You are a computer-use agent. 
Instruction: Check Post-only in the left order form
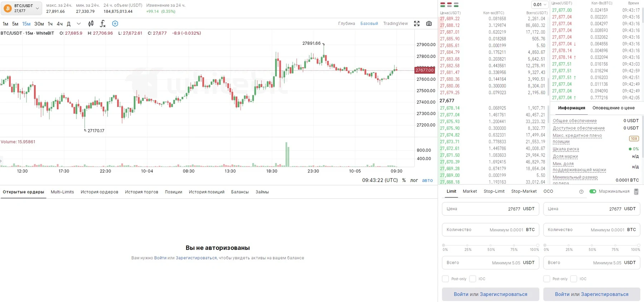pos(445,279)
